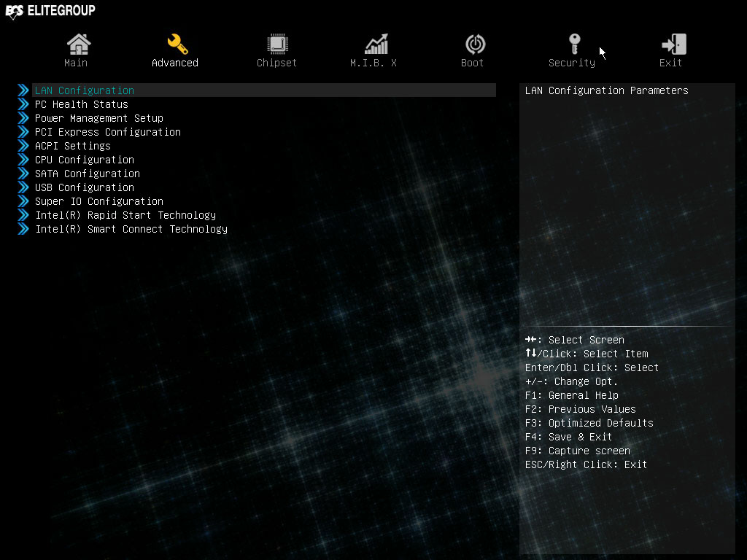Screen dimensions: 747x560
Task: Click chevron arrow beside Power Management Setup
Action: tap(23, 117)
